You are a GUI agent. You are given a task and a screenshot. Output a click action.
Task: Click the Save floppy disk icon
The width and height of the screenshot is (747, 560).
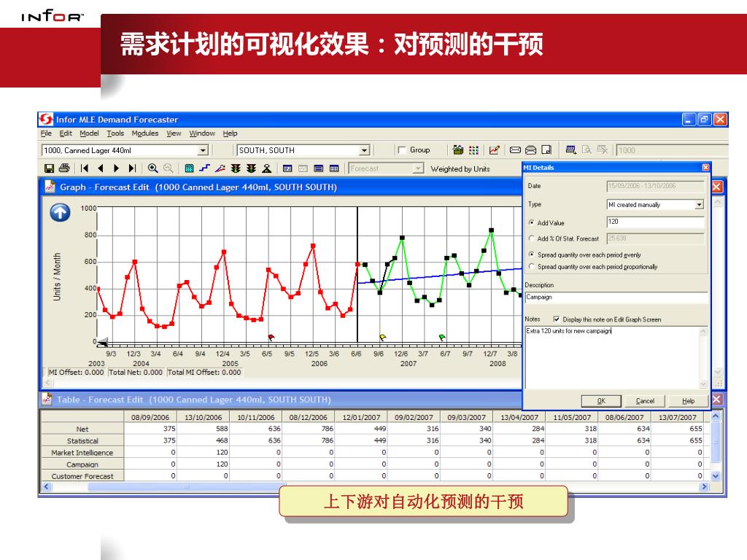tap(49, 168)
